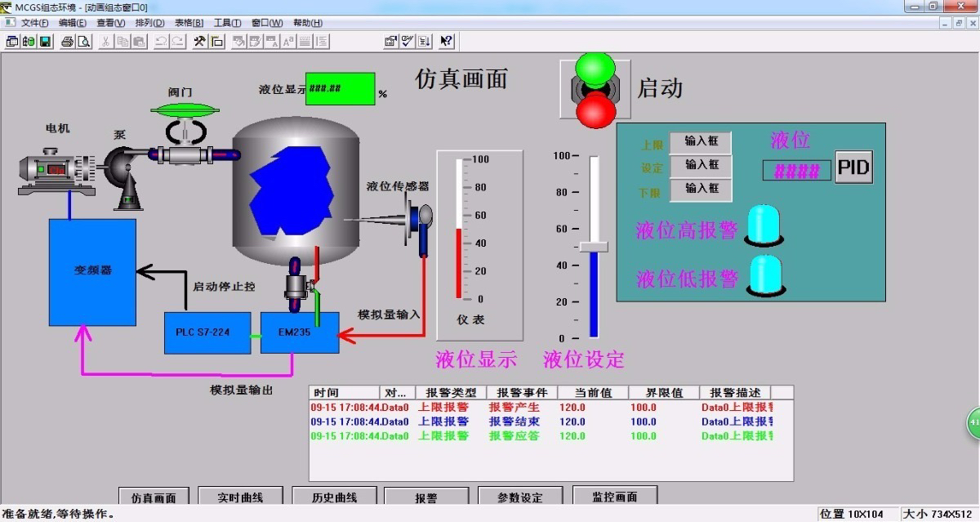Click the checkmark verify icon

point(408,41)
